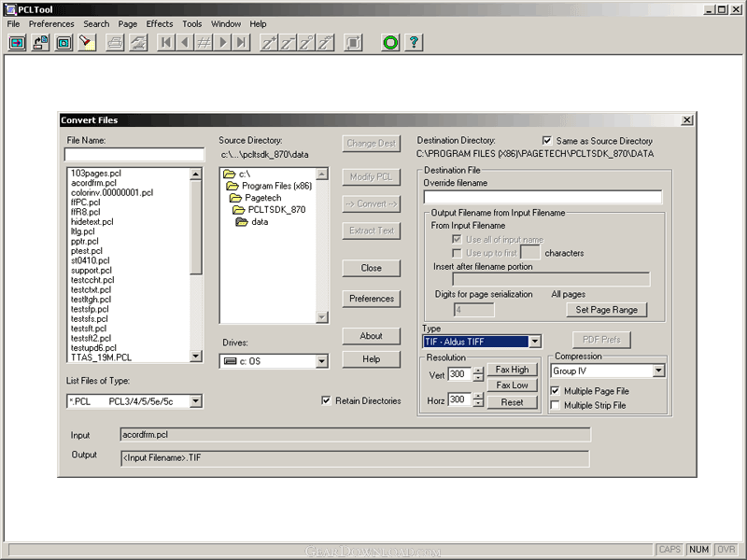
Task: Open the Window menu
Action: (x=226, y=24)
